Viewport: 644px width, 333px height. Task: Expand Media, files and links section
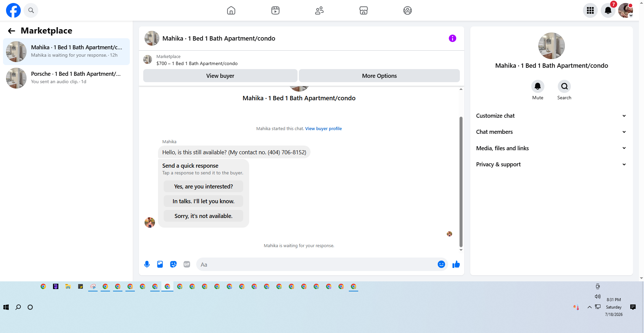tap(551, 148)
